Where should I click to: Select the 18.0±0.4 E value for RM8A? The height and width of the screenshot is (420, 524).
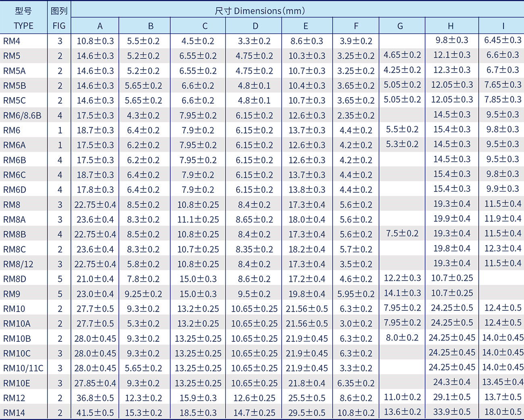tap(306, 220)
